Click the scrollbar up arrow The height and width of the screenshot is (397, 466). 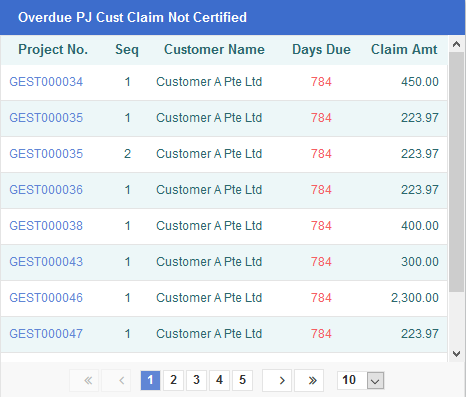tap(456, 44)
